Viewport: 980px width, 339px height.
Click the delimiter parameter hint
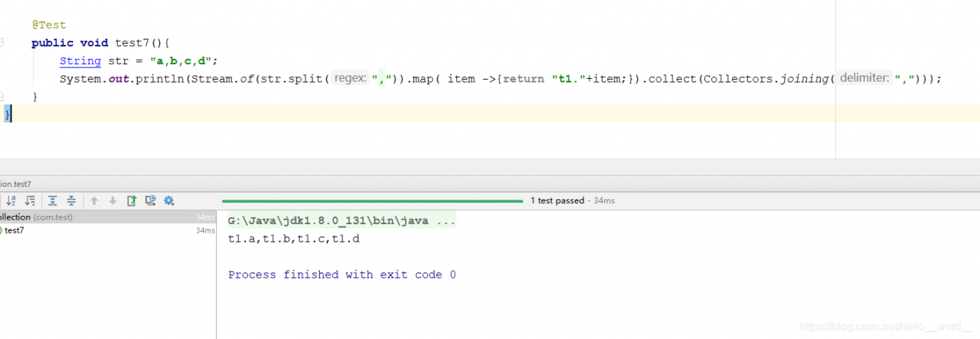[x=864, y=79]
